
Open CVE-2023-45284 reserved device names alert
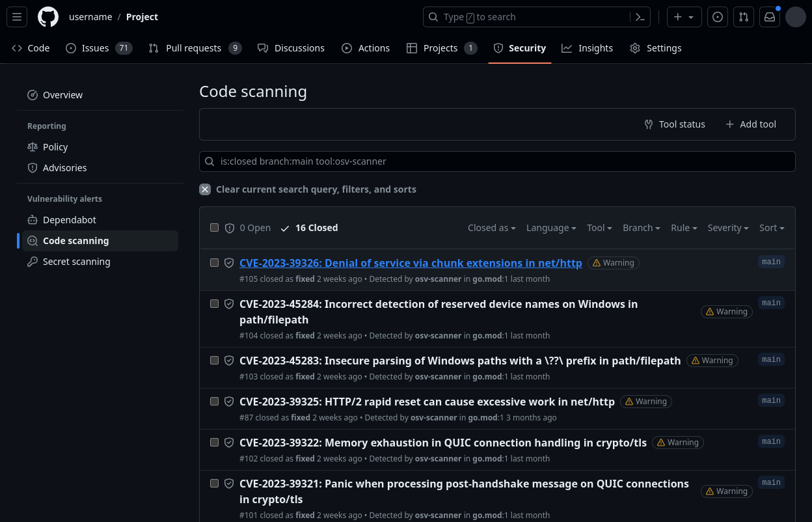pyautogui.click(x=439, y=312)
